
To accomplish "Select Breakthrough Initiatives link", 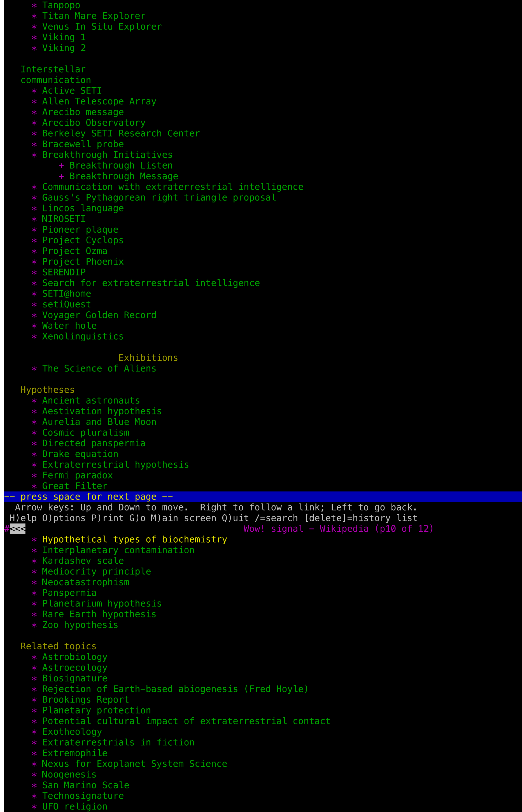I will pyautogui.click(x=108, y=155).
